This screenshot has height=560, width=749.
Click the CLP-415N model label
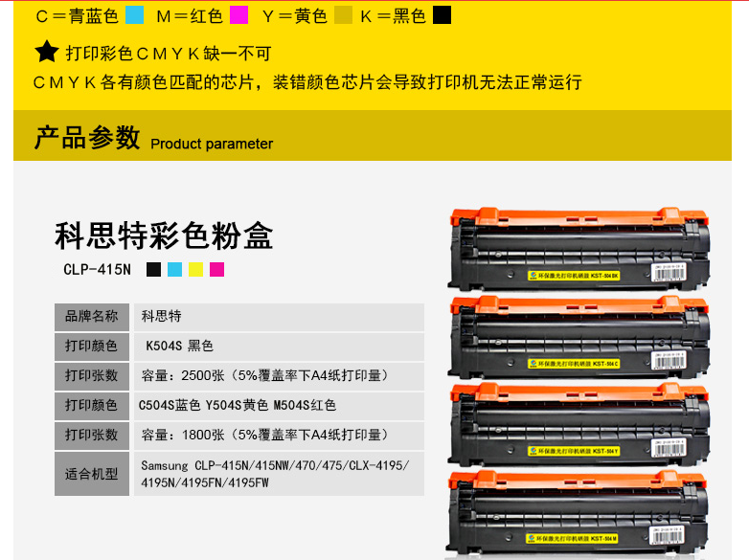tap(97, 270)
